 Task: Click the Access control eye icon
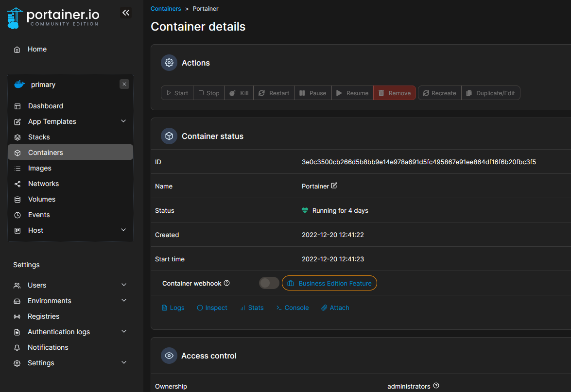(169, 356)
